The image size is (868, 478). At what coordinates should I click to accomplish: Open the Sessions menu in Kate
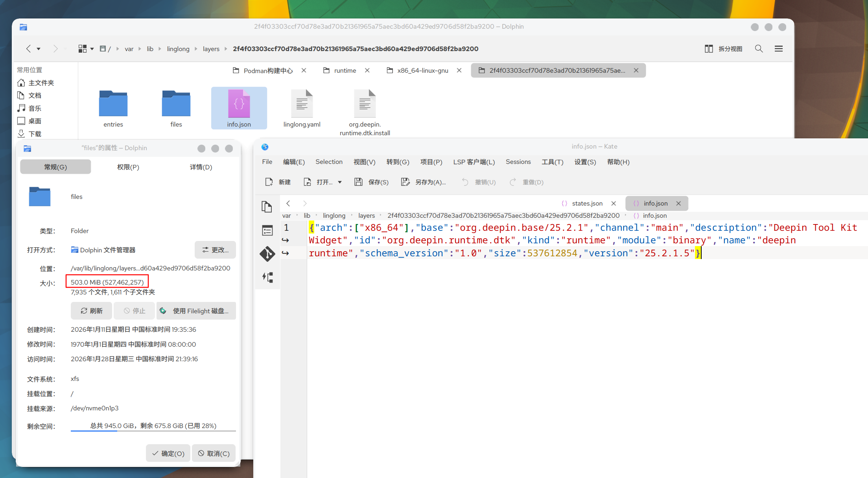point(518,162)
